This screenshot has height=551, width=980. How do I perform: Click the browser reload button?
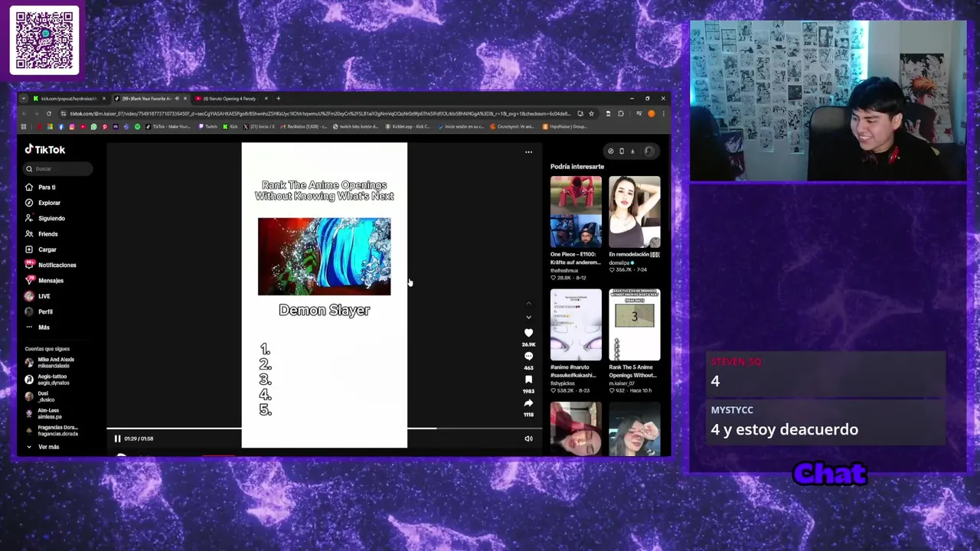point(48,114)
